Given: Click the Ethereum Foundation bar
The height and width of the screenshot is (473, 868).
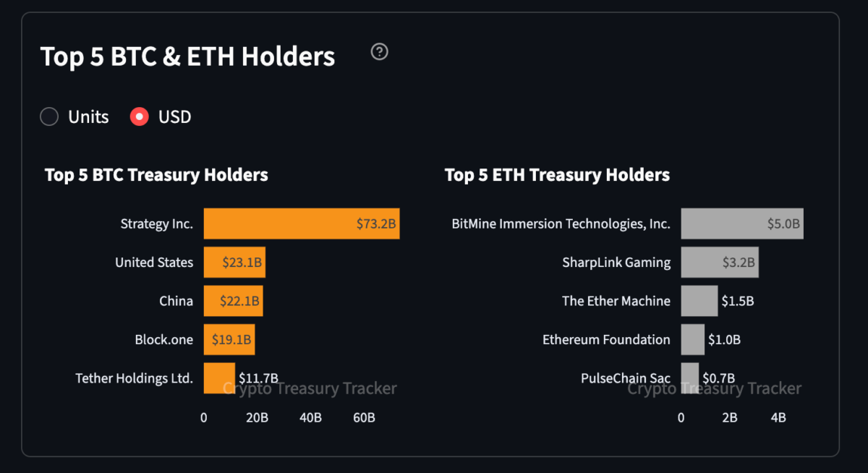Looking at the screenshot, I should [693, 339].
